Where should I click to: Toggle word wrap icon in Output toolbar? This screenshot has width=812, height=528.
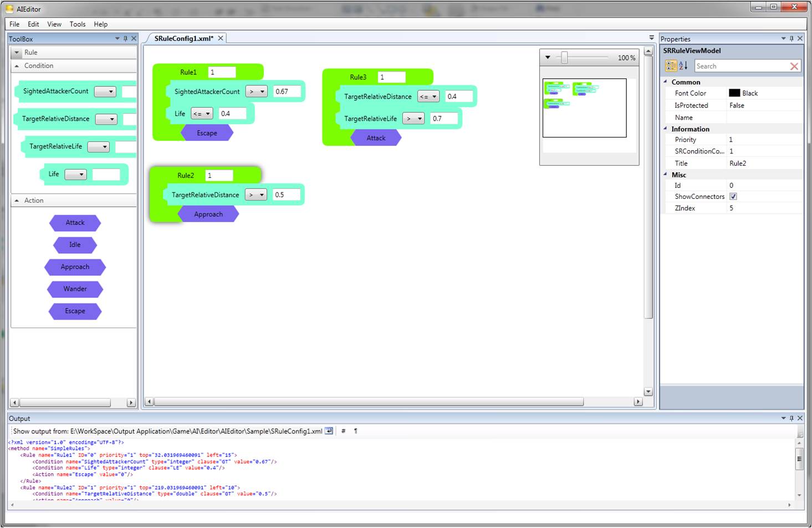click(329, 431)
